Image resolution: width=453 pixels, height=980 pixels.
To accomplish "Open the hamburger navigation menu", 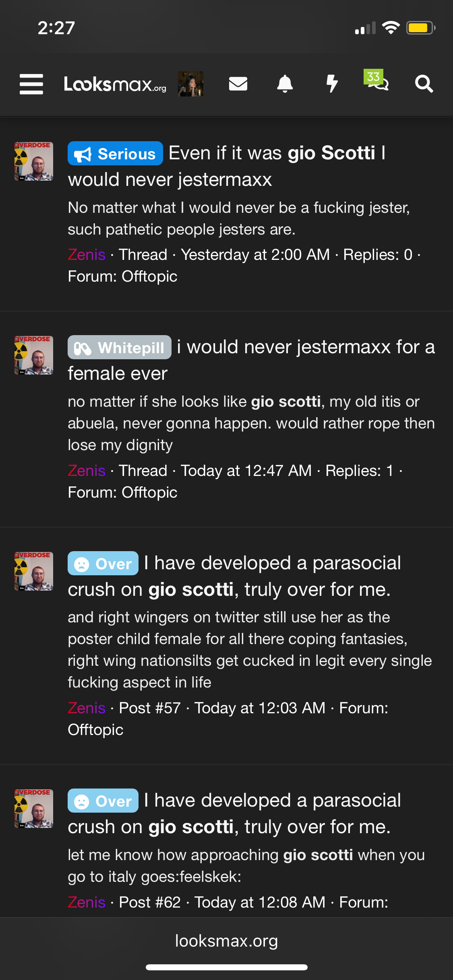I will (31, 84).
